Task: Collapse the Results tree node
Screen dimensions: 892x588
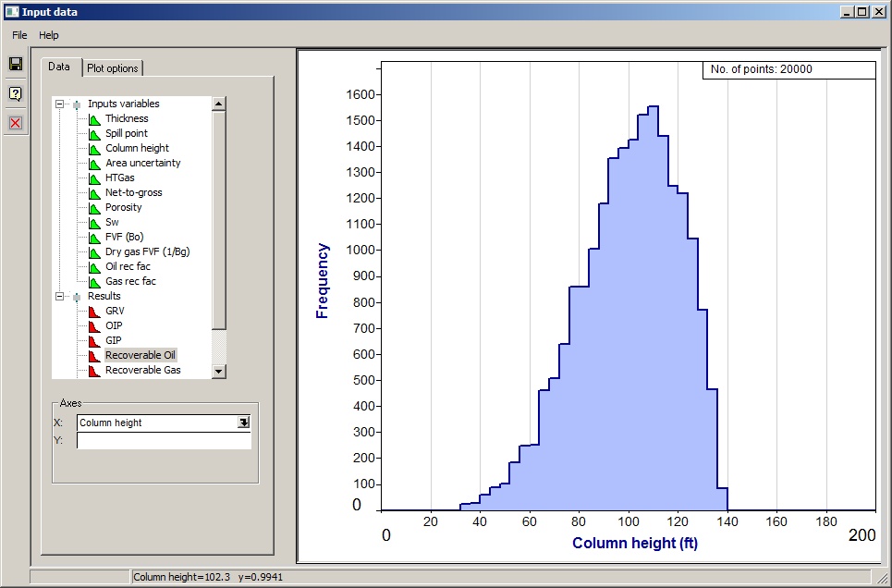Action: [60, 297]
